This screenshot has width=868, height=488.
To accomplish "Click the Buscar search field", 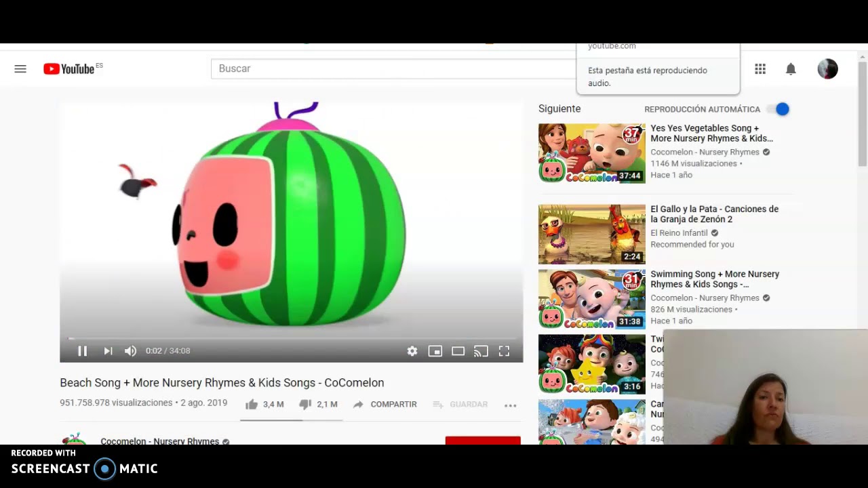I will click(393, 68).
